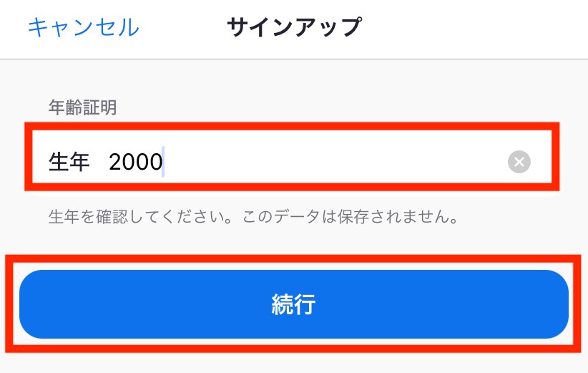Click the blue 続行 button
This screenshot has width=588, height=373.
pyautogui.click(x=293, y=304)
